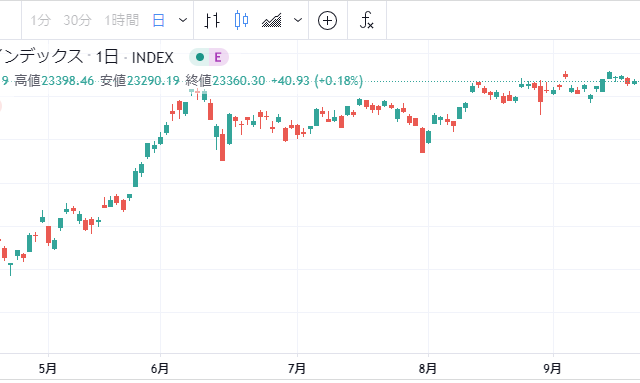The width and height of the screenshot is (640, 383).
Task: Select the 30分 timeframe
Action: coord(77,20)
